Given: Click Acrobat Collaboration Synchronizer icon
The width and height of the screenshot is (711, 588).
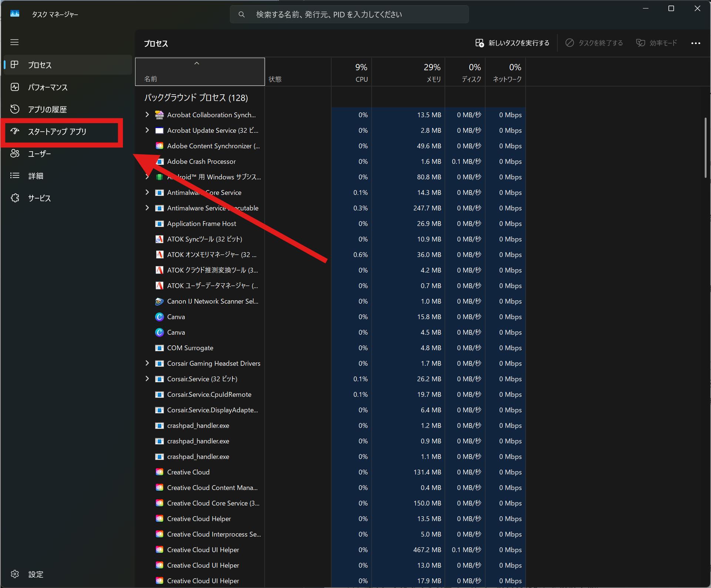Looking at the screenshot, I should (x=160, y=115).
